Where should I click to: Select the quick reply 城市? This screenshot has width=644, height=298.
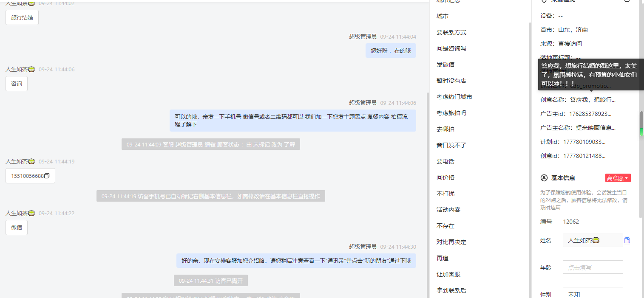(443, 16)
